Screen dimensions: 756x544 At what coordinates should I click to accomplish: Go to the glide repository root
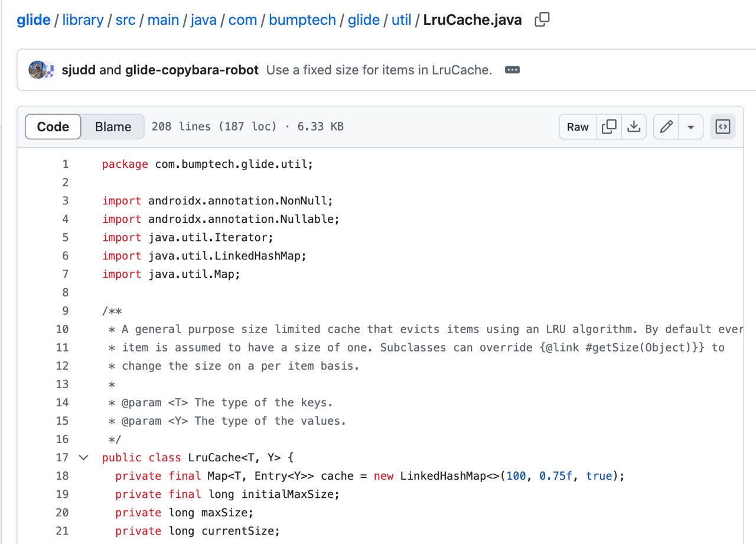(34, 20)
